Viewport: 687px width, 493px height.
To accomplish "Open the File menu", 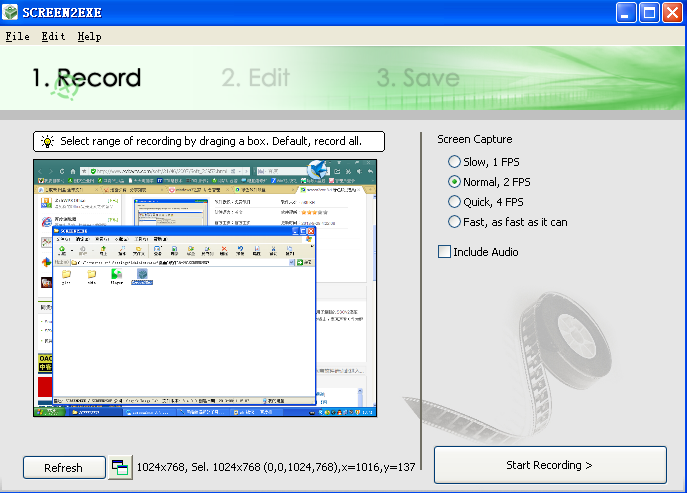I will (x=17, y=36).
